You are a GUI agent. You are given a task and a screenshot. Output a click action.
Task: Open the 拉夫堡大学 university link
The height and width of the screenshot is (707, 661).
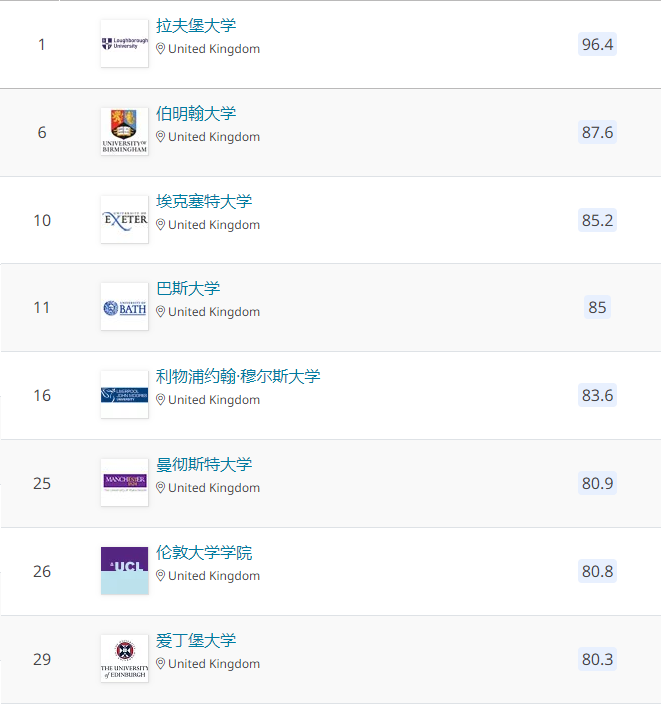[196, 26]
